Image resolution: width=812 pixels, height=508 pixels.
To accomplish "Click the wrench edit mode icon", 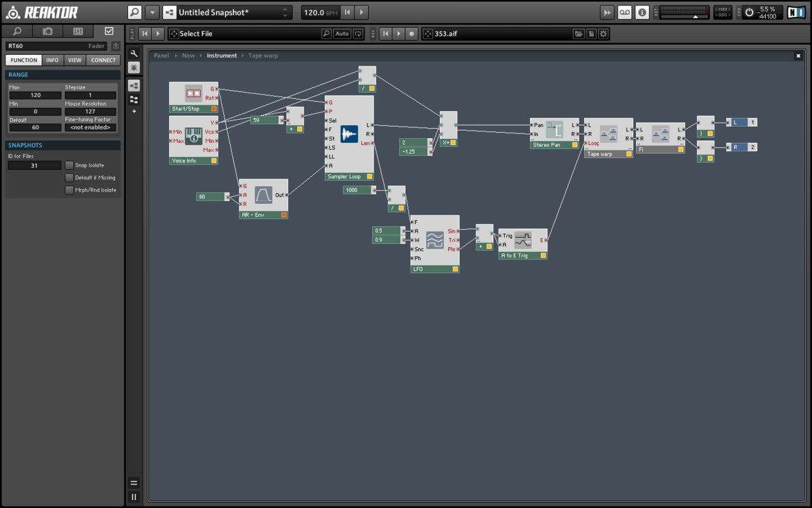I will point(134,54).
